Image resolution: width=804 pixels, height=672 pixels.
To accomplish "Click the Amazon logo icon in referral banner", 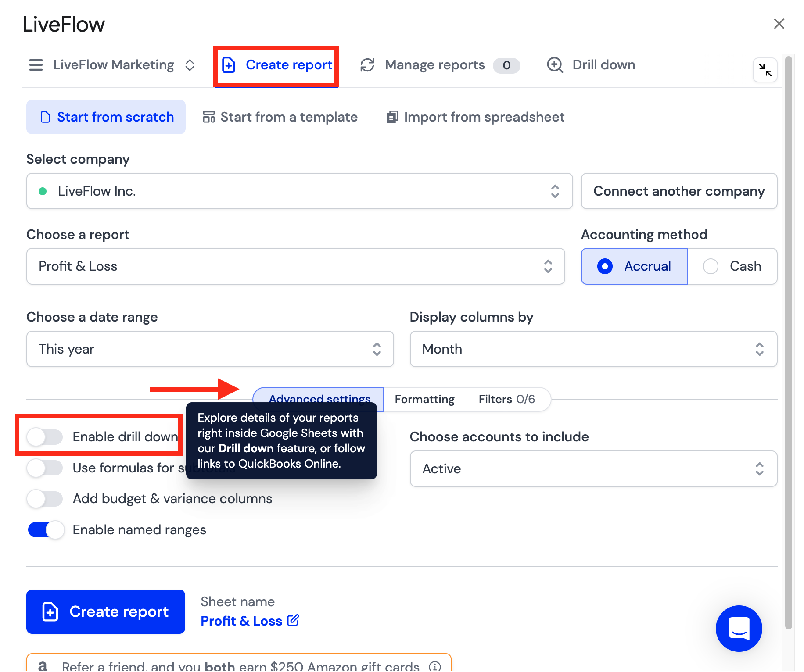I will click(x=43, y=666).
